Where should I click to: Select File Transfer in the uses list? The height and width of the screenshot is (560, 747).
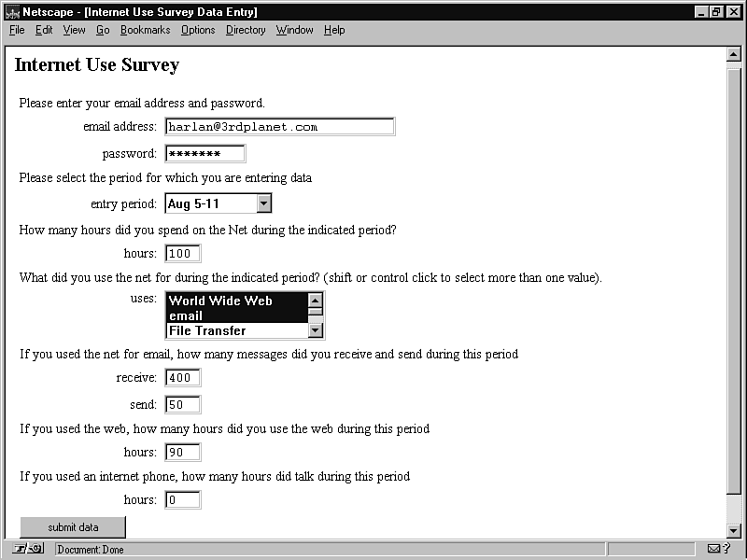pyautogui.click(x=235, y=330)
